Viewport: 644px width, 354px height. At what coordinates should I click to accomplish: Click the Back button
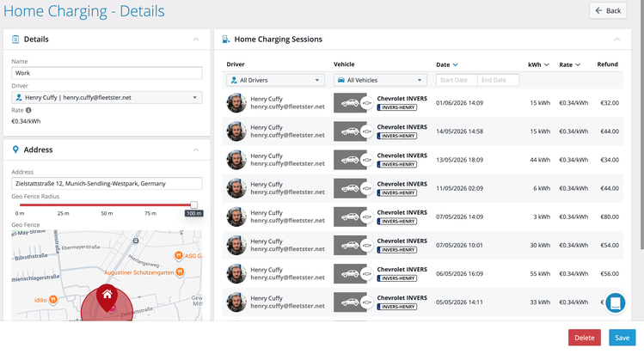tap(608, 10)
